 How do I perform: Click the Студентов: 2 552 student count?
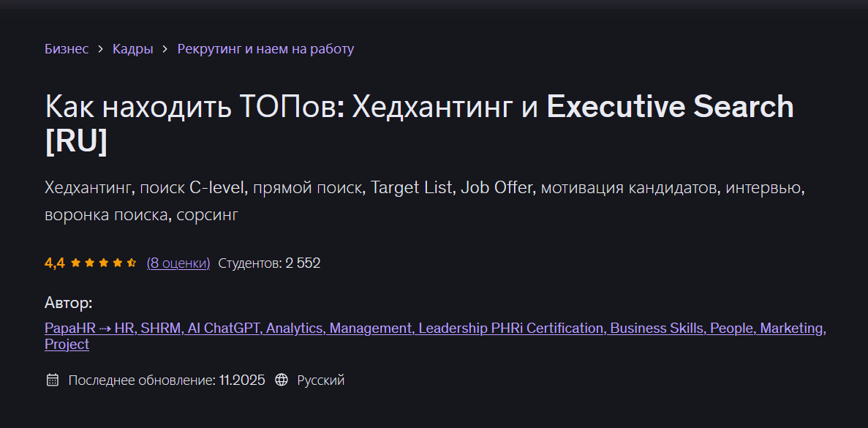click(x=268, y=263)
